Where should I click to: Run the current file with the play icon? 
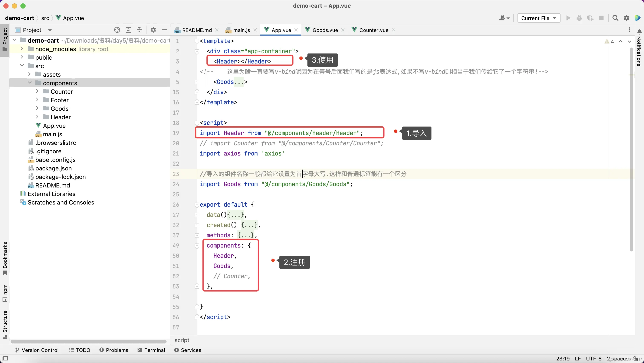[x=568, y=18]
